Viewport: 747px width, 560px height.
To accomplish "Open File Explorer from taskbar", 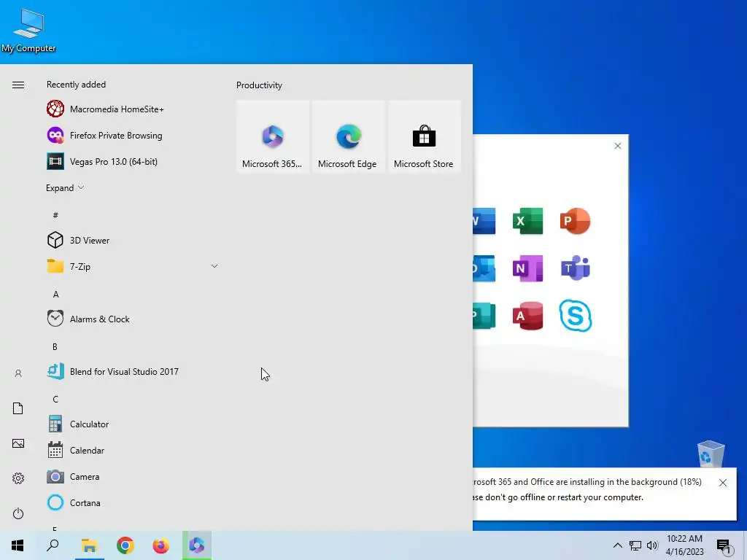I will [x=89, y=545].
